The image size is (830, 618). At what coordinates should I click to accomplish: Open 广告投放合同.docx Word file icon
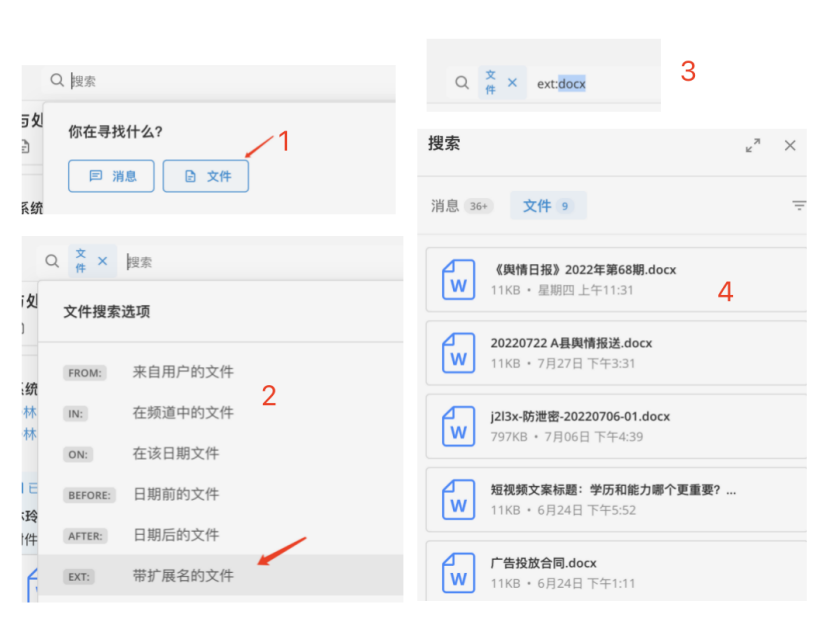tap(459, 572)
